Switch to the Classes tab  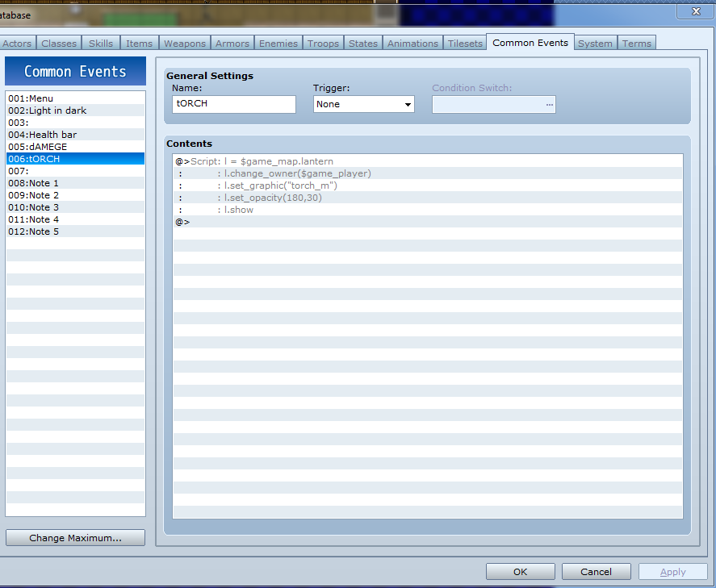click(59, 44)
